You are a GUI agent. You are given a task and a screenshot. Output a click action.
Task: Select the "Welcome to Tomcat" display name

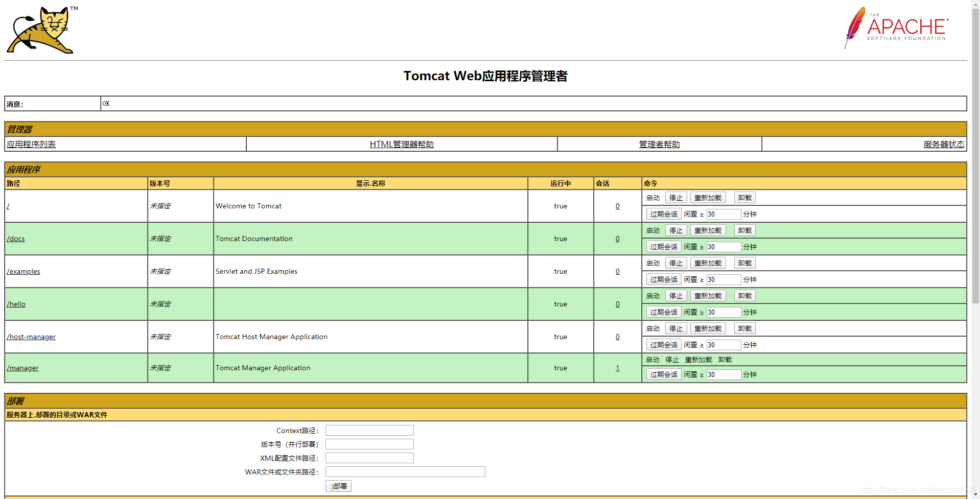248,206
